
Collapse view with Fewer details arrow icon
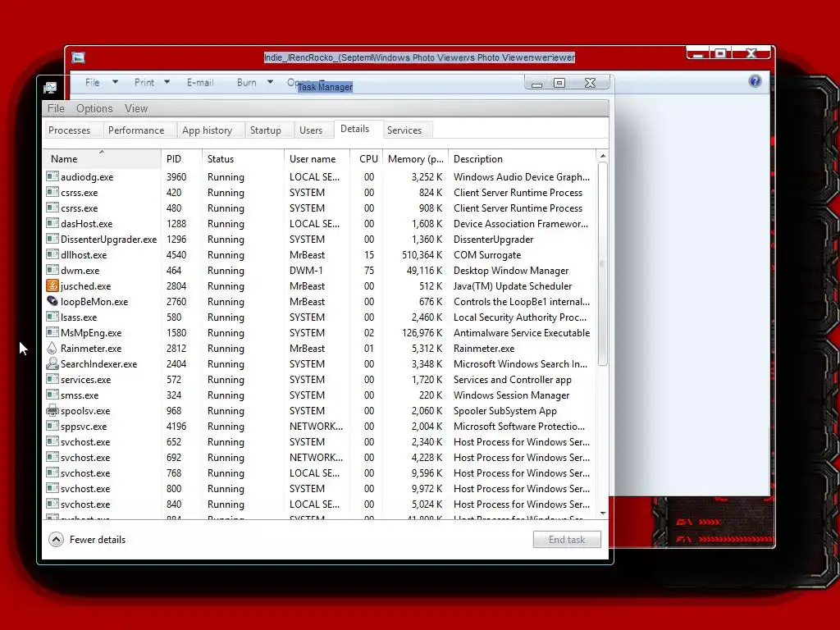tap(57, 540)
